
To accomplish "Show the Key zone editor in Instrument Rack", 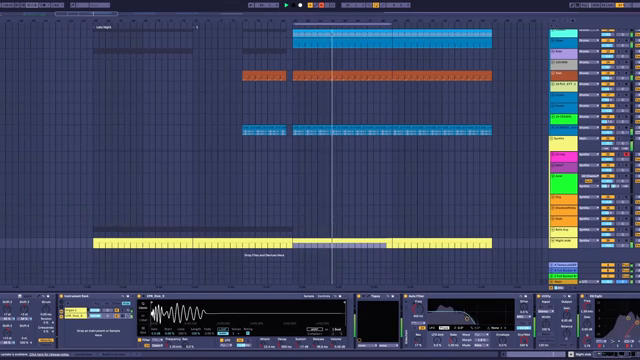I will pos(97,304).
